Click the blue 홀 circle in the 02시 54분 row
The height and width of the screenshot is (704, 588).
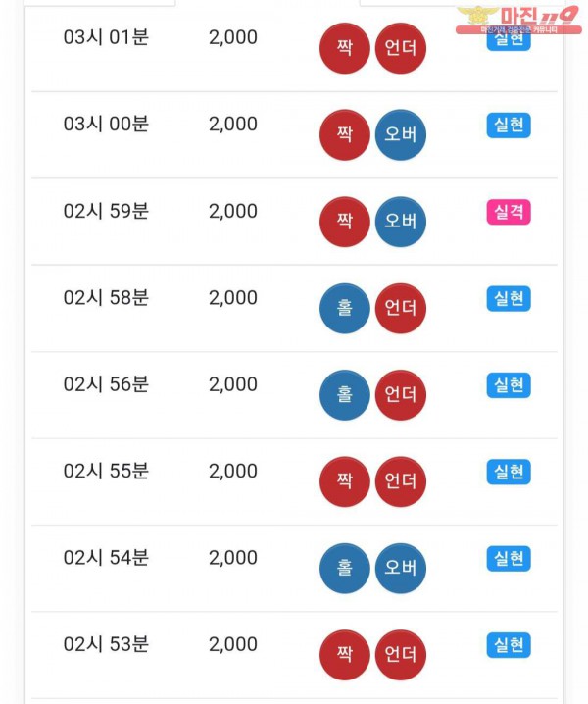click(344, 568)
